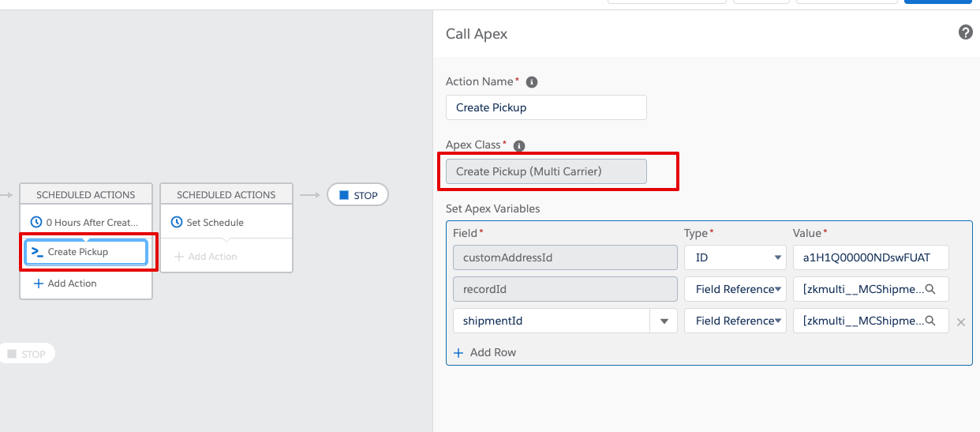Click the blue STOP node

pyautogui.click(x=357, y=195)
